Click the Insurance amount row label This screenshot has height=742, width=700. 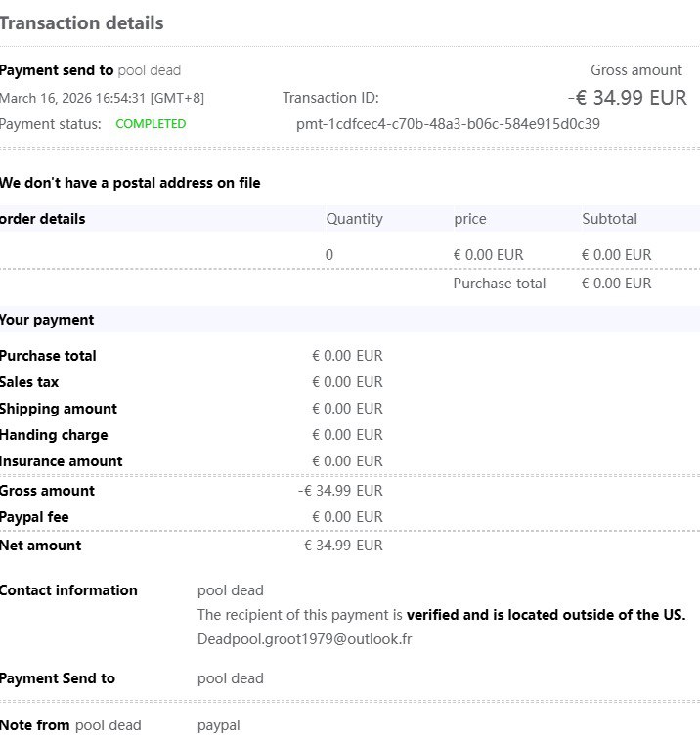62,461
